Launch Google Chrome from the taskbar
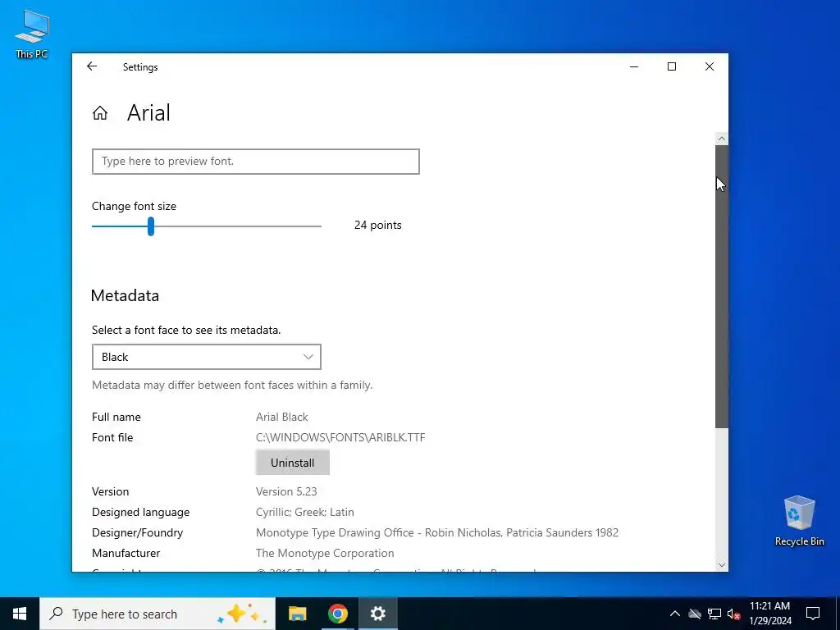840x630 pixels. click(337, 614)
